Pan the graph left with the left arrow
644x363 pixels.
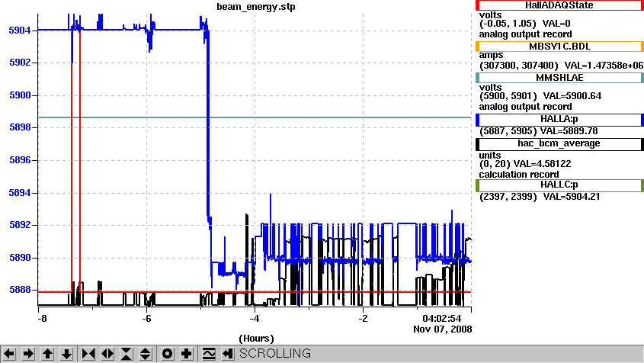[9, 354]
